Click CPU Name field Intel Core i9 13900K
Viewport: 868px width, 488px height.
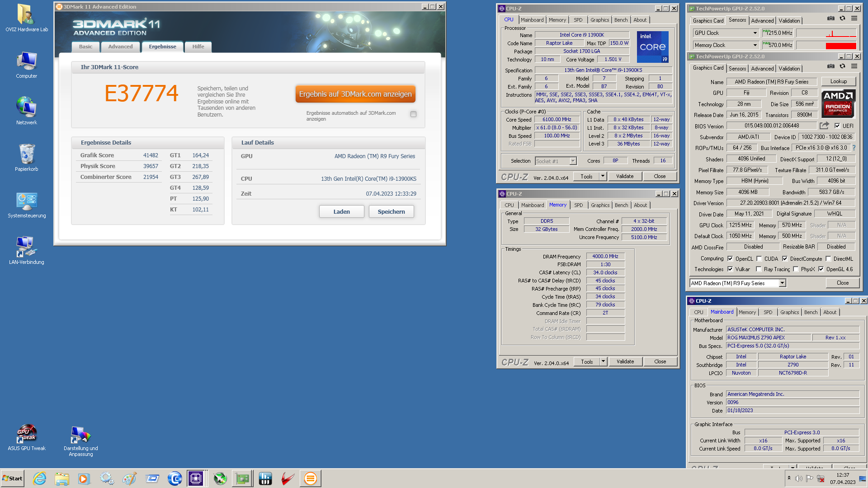[x=581, y=35]
